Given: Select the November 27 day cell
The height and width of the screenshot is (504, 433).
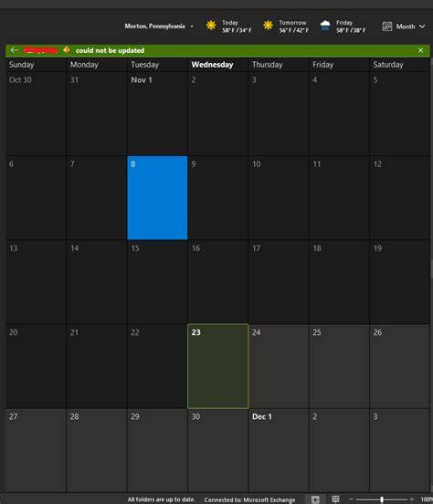Looking at the screenshot, I should pos(36,450).
